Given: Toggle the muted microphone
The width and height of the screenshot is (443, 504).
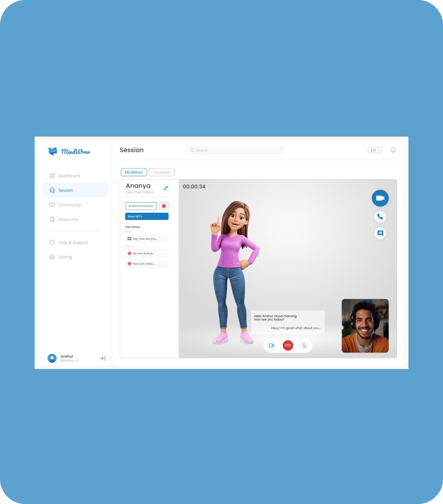Looking at the screenshot, I should (304, 345).
